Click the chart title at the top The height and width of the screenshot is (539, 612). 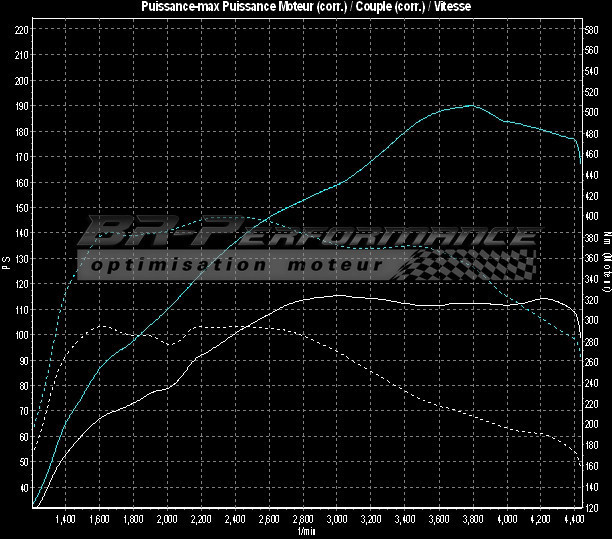click(x=306, y=7)
